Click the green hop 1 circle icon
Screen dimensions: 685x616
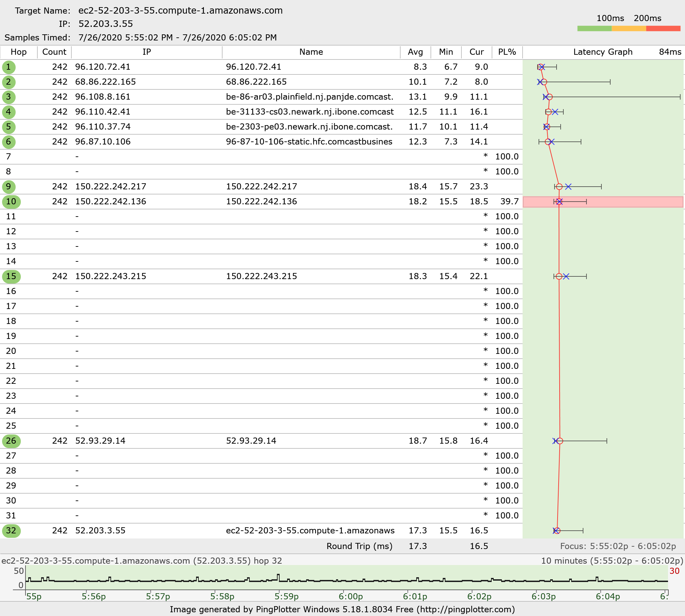[8, 67]
